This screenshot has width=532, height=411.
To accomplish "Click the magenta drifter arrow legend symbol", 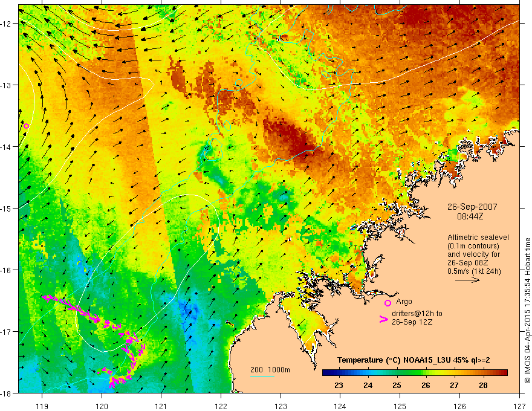I will click(384, 319).
